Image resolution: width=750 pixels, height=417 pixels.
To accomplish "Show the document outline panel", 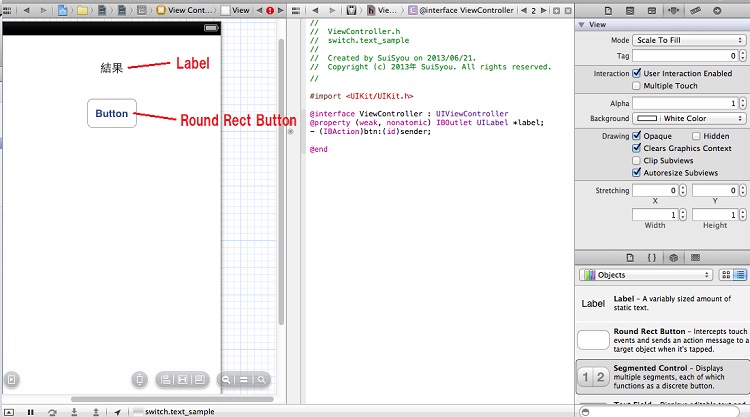I will click(11, 380).
